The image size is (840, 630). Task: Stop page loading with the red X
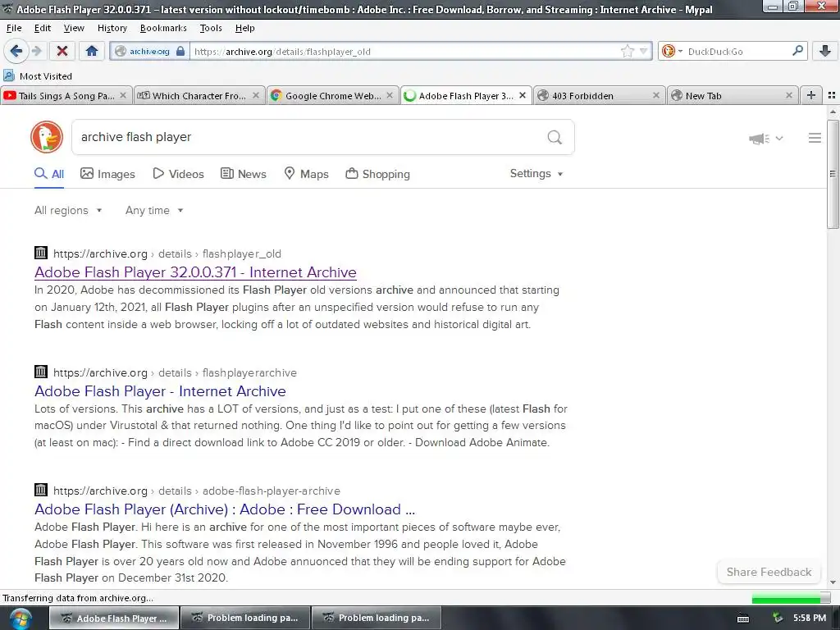point(62,51)
